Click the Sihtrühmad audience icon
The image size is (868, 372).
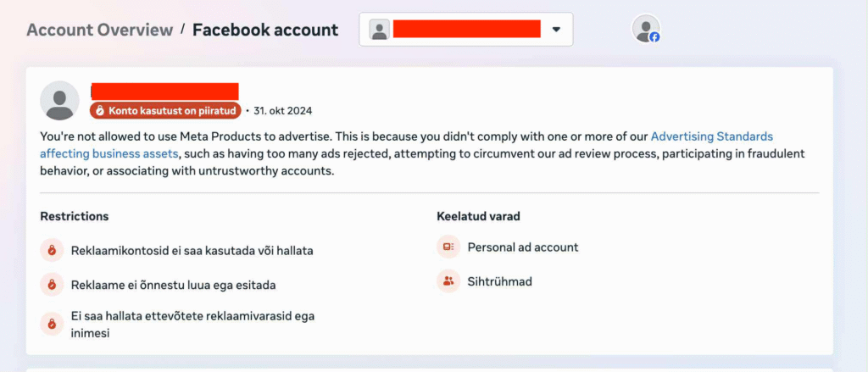tap(448, 280)
